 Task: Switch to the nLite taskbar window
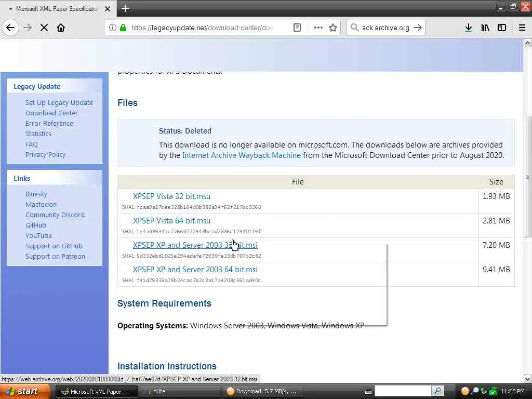[180, 392]
